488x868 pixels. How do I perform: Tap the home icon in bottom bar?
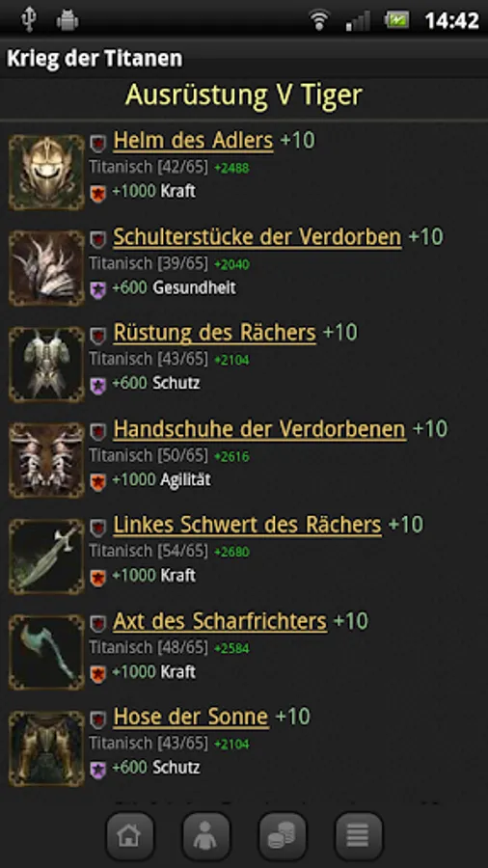point(129,836)
